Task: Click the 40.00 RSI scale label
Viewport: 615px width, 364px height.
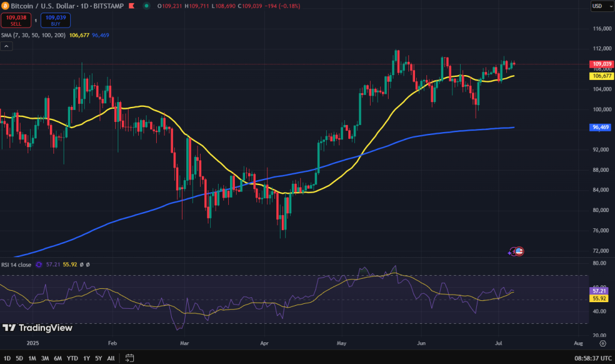Action: pos(599,311)
